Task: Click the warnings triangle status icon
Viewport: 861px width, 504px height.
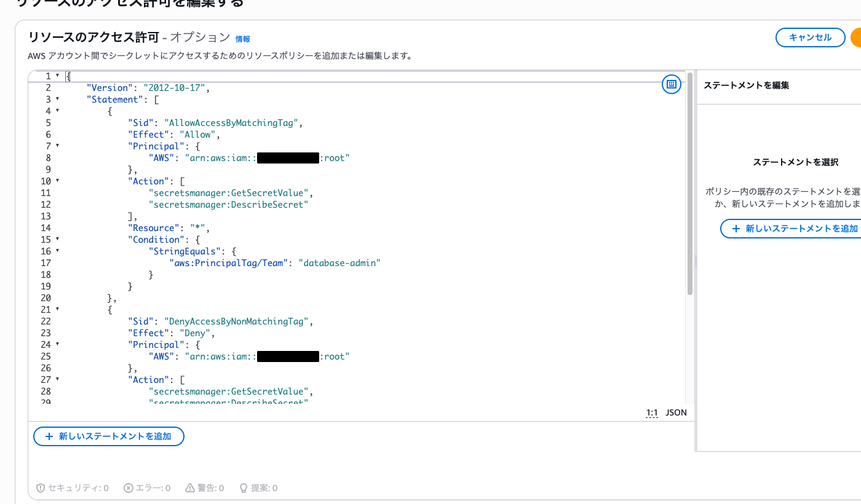Action: point(190,488)
